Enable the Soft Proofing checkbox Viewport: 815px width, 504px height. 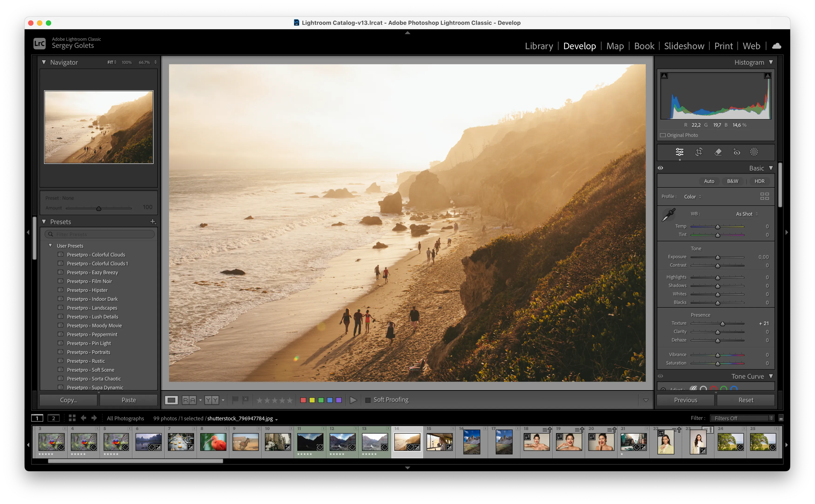point(368,400)
